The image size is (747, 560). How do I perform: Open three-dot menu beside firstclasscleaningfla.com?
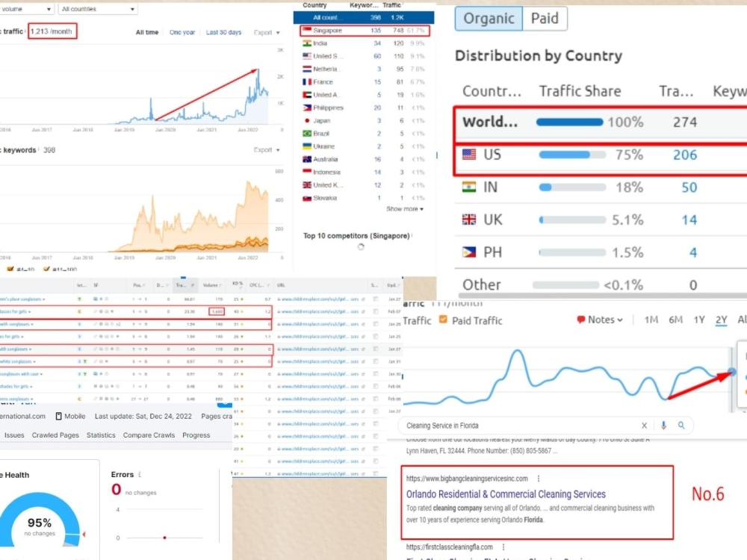pyautogui.click(x=503, y=547)
